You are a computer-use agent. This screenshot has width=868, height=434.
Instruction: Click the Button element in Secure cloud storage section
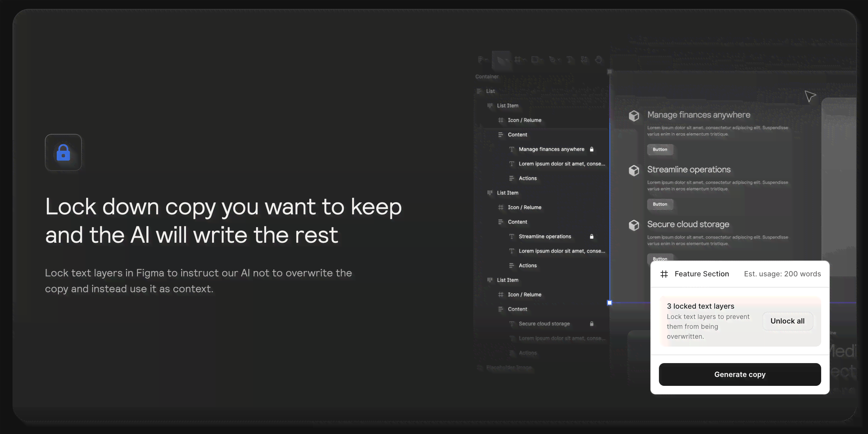pyautogui.click(x=660, y=259)
